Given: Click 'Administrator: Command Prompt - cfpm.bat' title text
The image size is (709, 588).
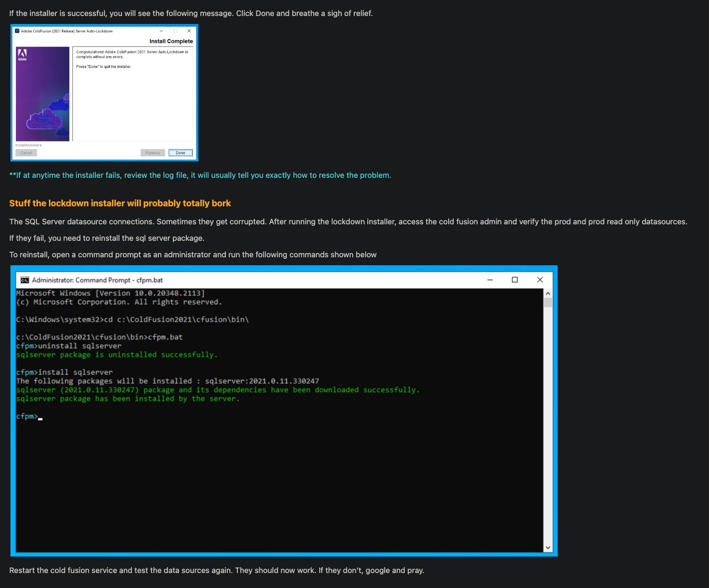Looking at the screenshot, I should pyautogui.click(x=97, y=280).
